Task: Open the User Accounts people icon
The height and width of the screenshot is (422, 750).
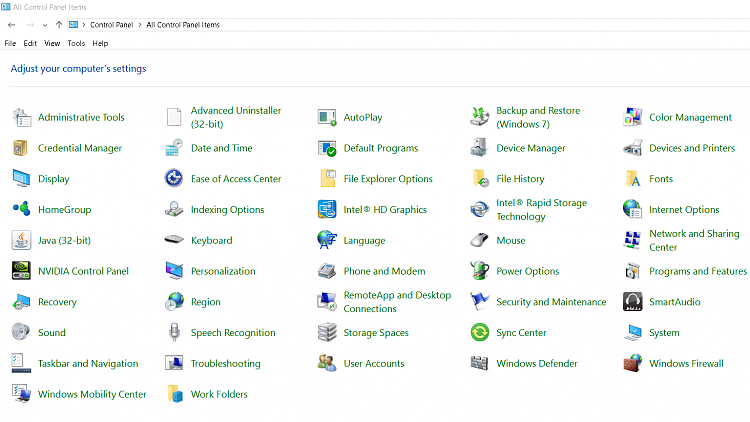Action: (327, 363)
